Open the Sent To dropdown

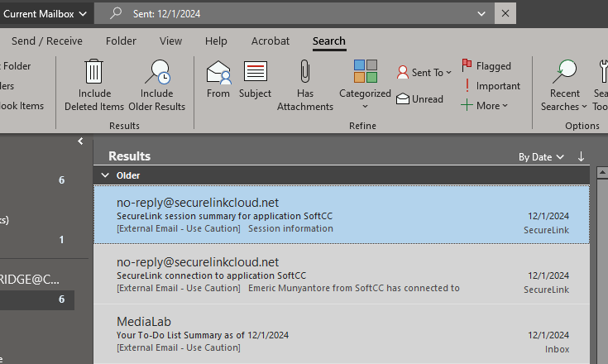[424, 73]
